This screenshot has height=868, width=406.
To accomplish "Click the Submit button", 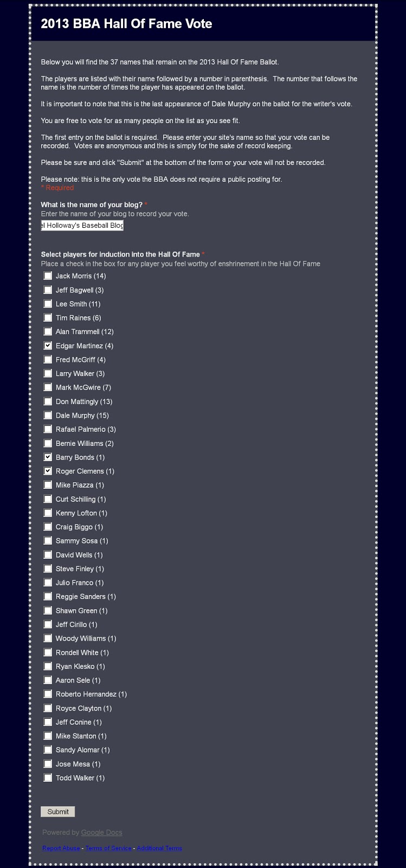I will [58, 812].
